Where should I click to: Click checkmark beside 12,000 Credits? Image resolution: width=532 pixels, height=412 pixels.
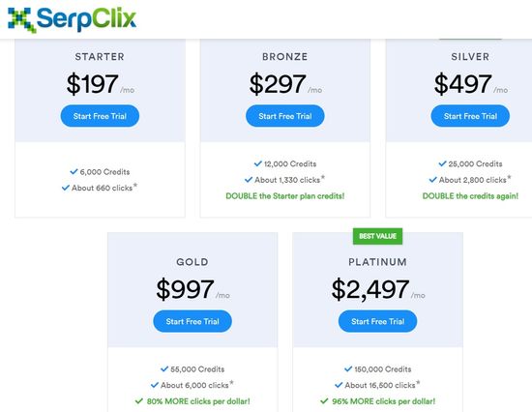point(258,163)
